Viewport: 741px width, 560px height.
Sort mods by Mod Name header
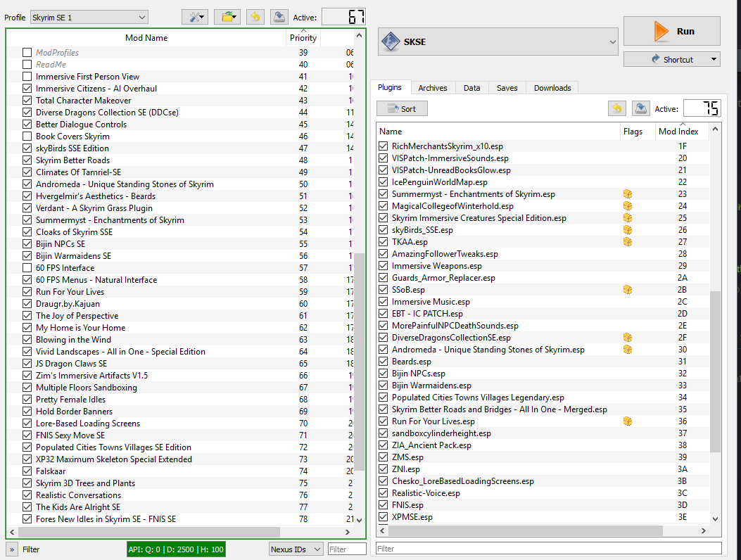pos(146,38)
